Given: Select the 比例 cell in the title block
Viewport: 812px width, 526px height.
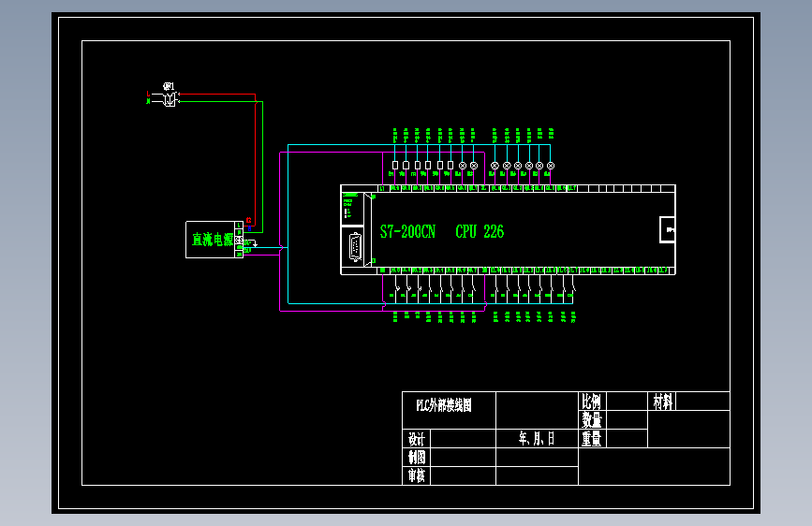Looking at the screenshot, I should click(591, 402).
